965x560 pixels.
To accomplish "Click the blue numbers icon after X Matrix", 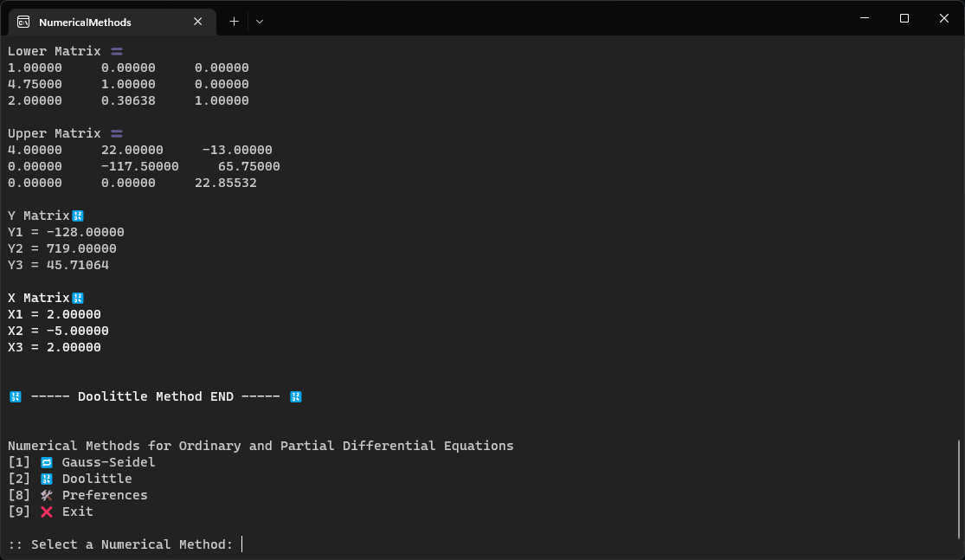I will [x=77, y=298].
